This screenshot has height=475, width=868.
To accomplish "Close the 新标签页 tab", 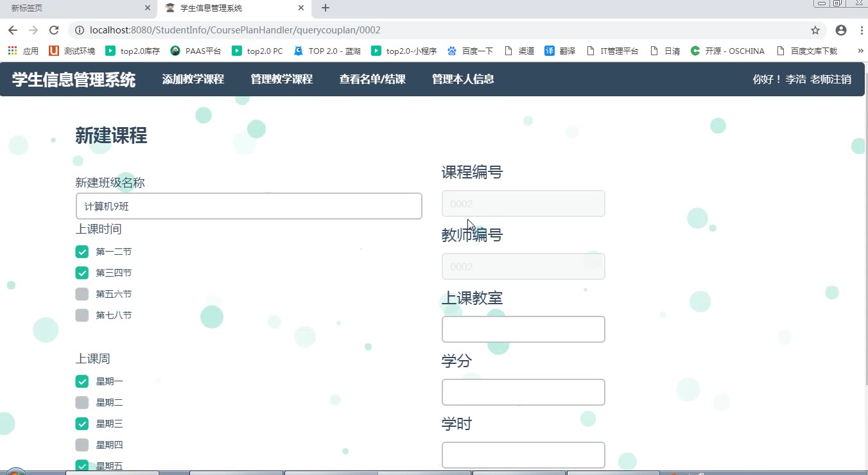I will [x=148, y=8].
